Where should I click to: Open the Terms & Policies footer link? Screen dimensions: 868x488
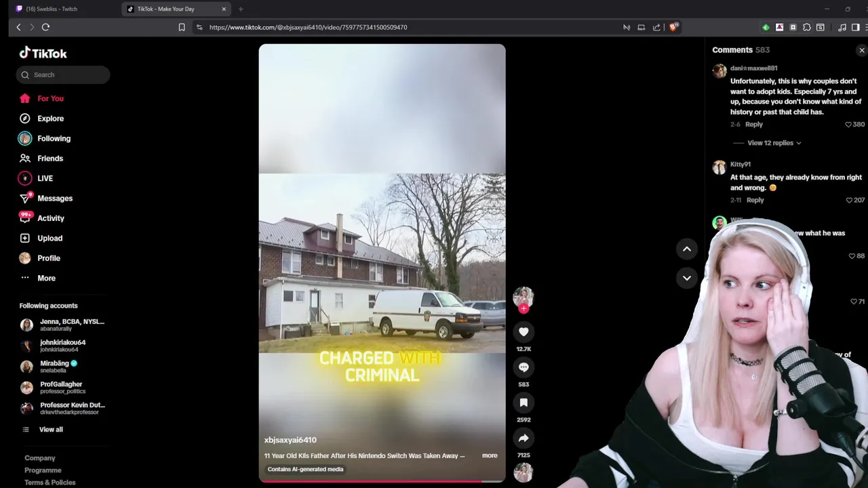[50, 483]
